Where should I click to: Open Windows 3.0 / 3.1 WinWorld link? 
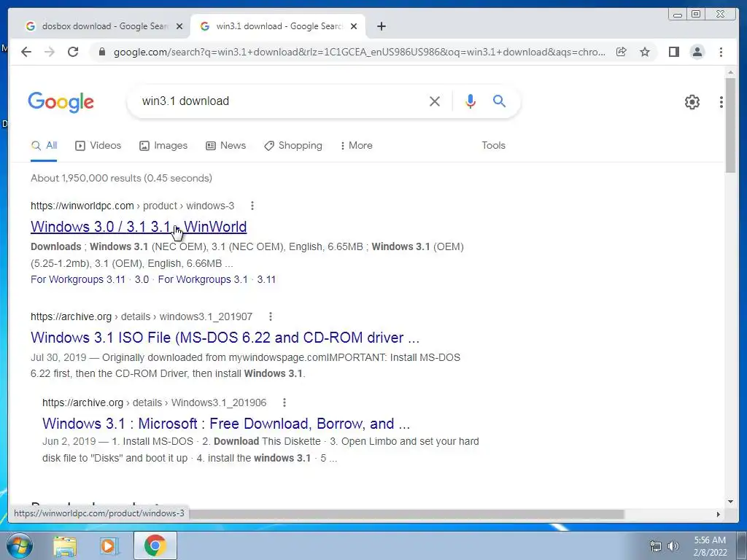(139, 227)
